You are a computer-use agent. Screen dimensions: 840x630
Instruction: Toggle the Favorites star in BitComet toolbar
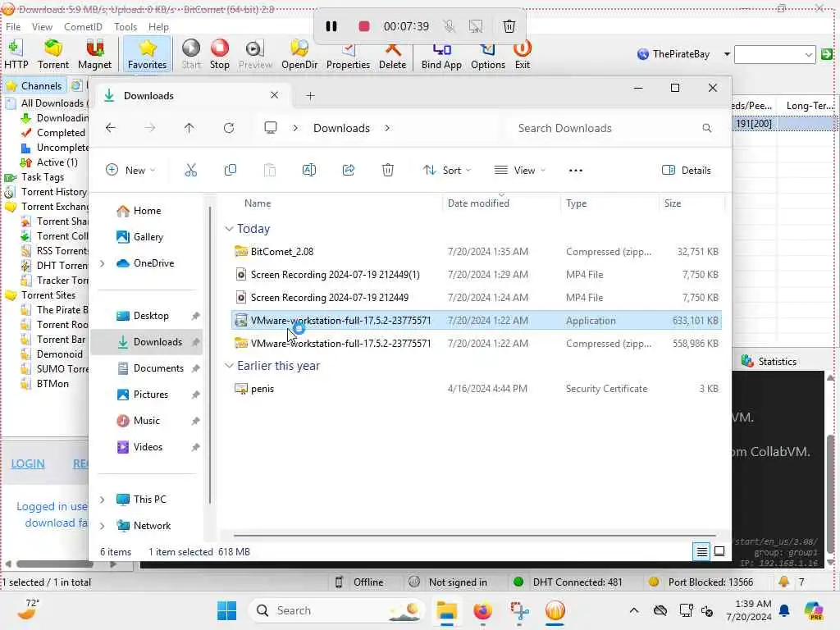coord(147,55)
